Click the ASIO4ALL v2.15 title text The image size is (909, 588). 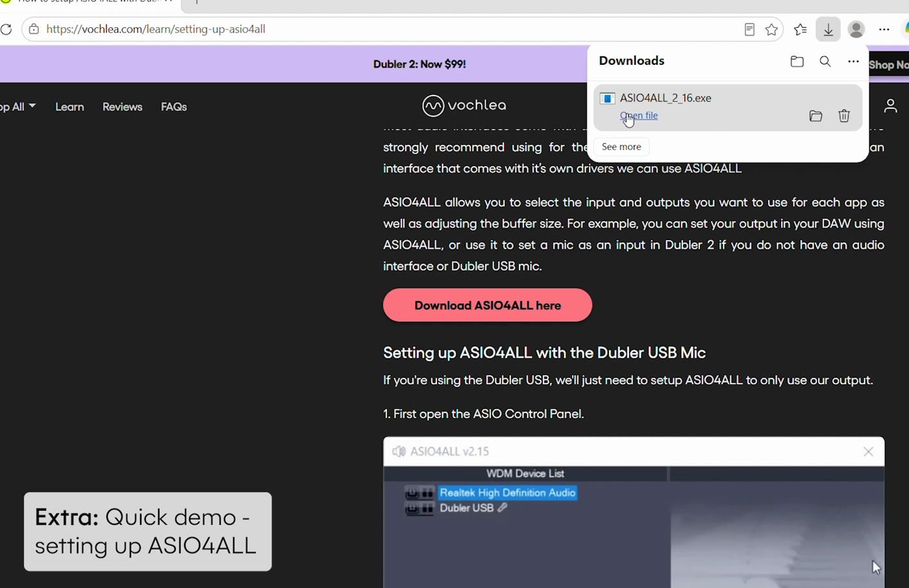pos(449,452)
